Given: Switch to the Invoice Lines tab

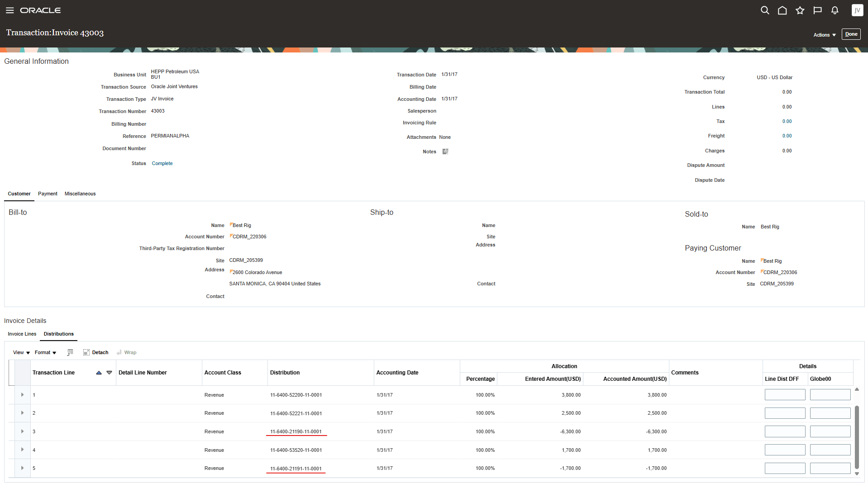Looking at the screenshot, I should [22, 334].
